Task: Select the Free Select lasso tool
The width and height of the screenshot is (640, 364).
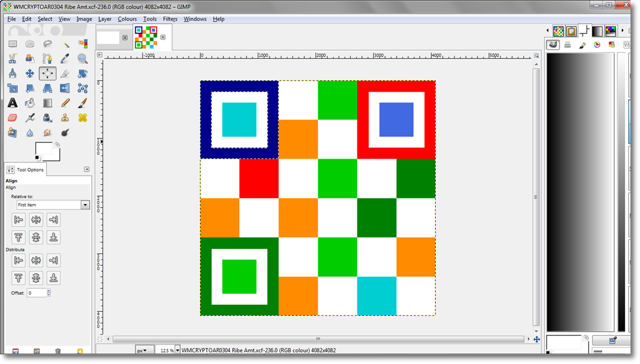Action: tap(47, 44)
